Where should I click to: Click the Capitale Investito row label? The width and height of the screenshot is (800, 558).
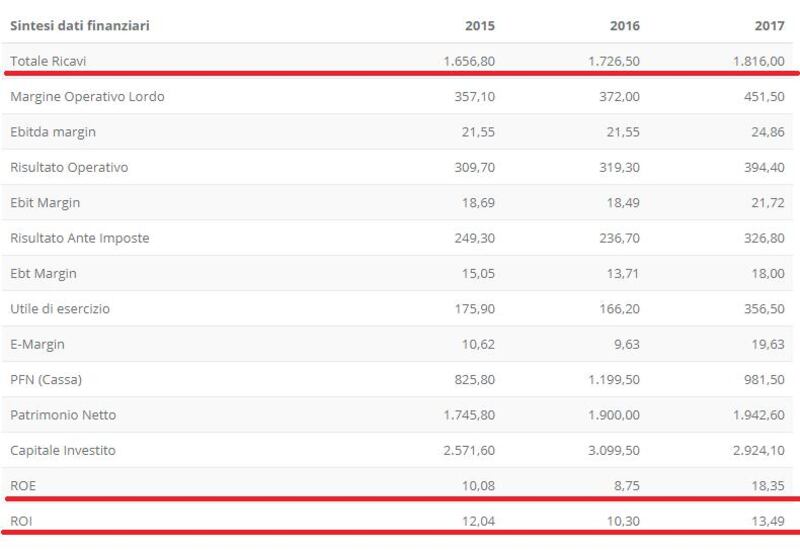point(63,450)
